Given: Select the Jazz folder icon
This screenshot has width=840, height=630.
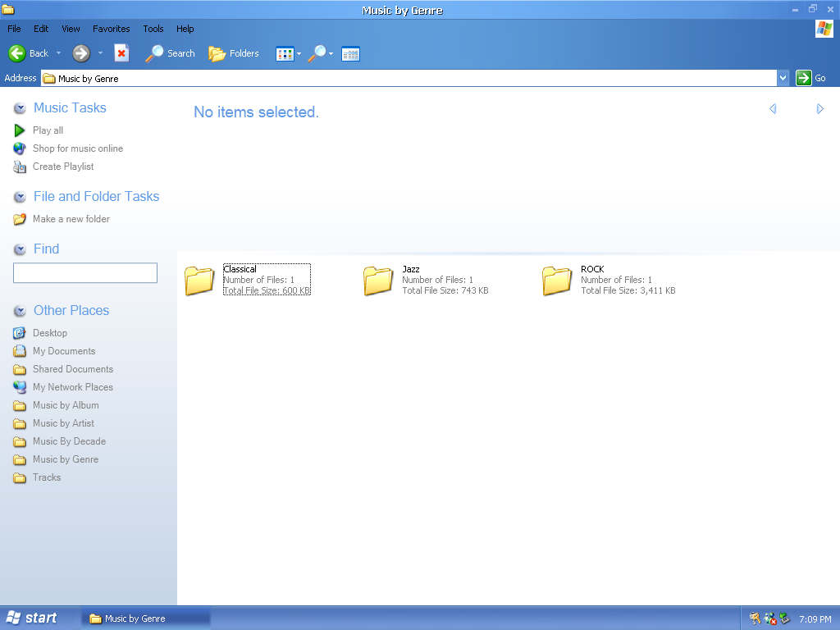Looking at the screenshot, I should [378, 281].
